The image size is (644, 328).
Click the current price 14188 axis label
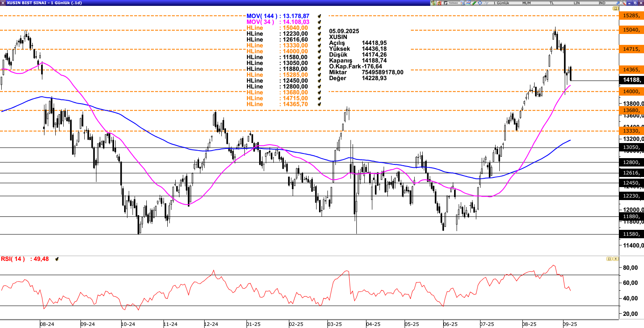(x=631, y=80)
